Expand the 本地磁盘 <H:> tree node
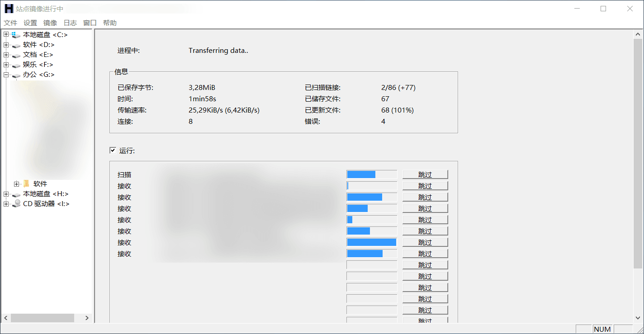Viewport: 644px width, 334px height. click(6, 193)
